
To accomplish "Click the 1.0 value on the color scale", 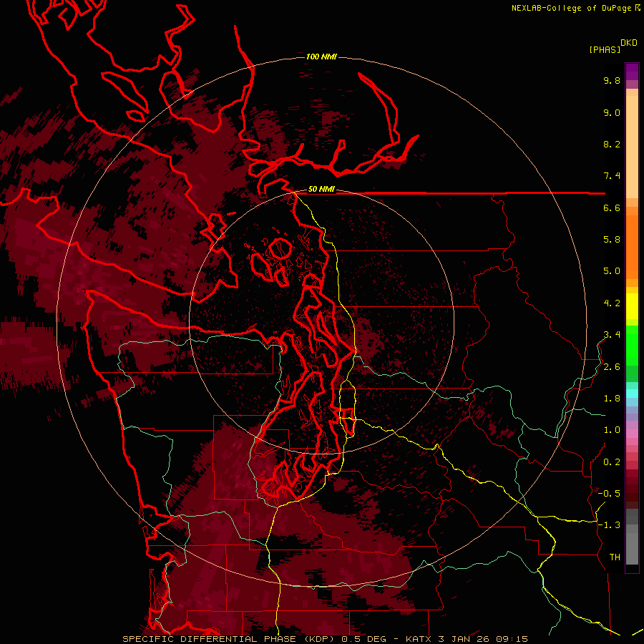I will (x=612, y=430).
